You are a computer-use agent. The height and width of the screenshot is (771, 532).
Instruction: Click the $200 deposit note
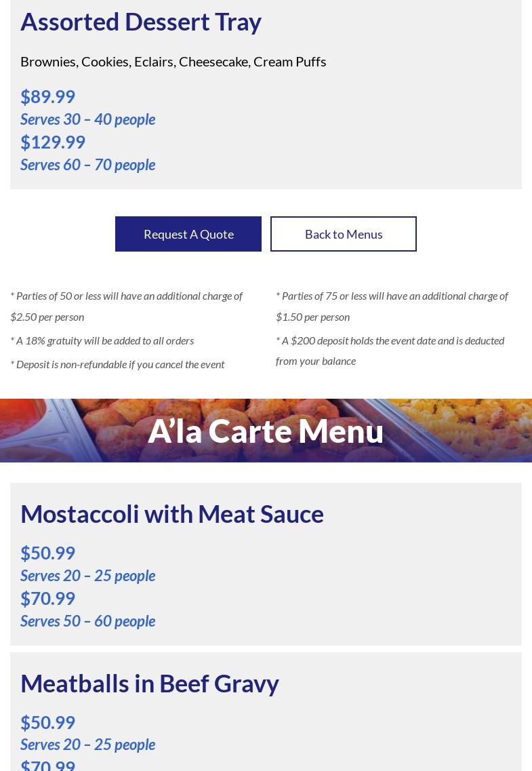click(390, 350)
